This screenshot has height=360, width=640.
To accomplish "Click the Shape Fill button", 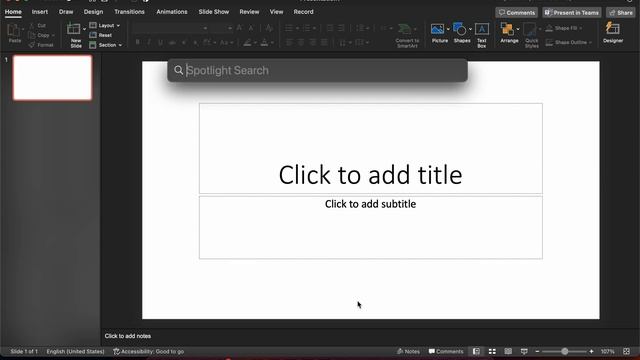I will (x=562, y=28).
